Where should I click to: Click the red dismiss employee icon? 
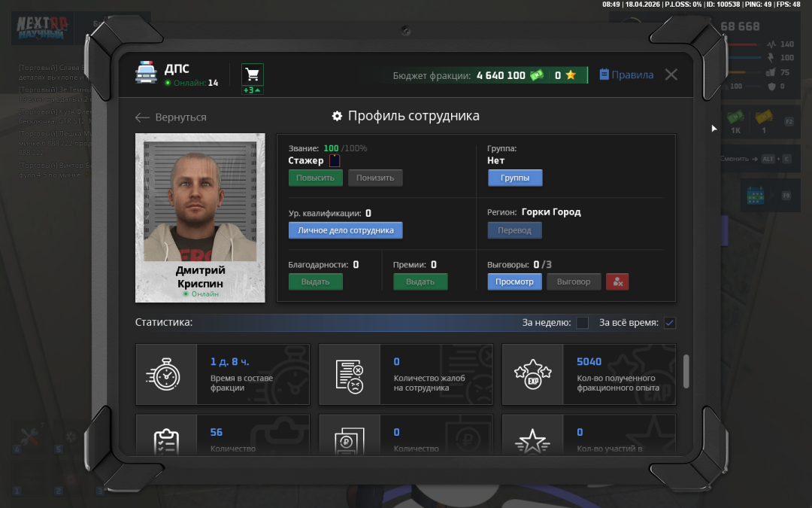click(x=617, y=281)
